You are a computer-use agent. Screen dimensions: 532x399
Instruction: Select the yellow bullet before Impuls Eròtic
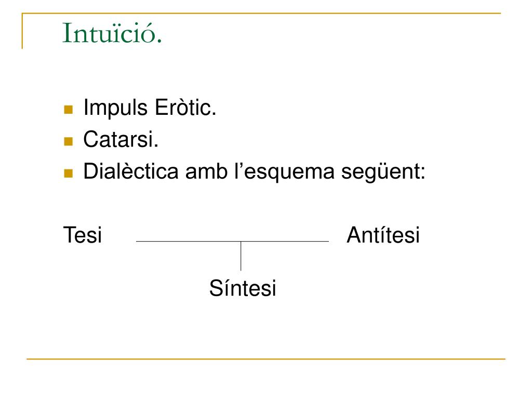tap(68, 110)
